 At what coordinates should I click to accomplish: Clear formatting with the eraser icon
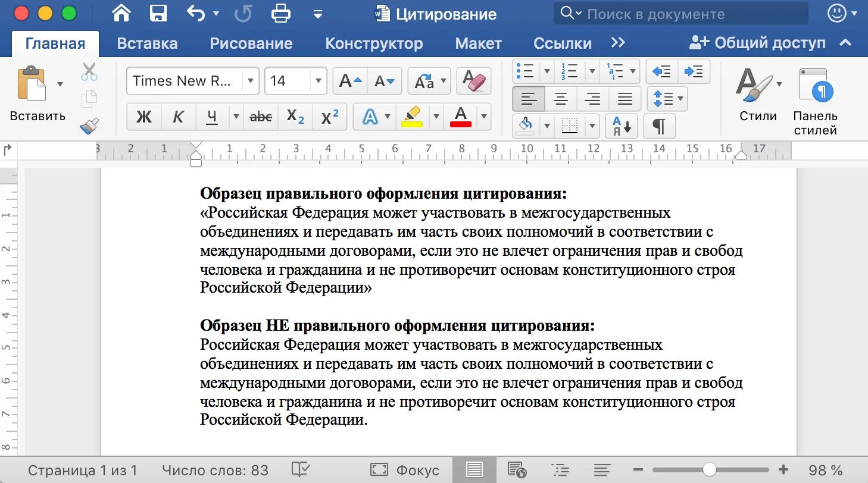[x=473, y=80]
